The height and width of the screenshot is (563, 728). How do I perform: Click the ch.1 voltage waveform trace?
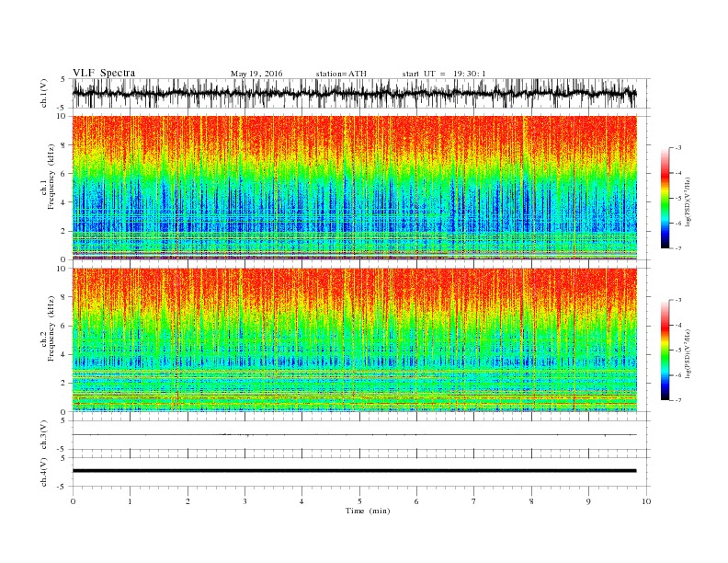354,93
